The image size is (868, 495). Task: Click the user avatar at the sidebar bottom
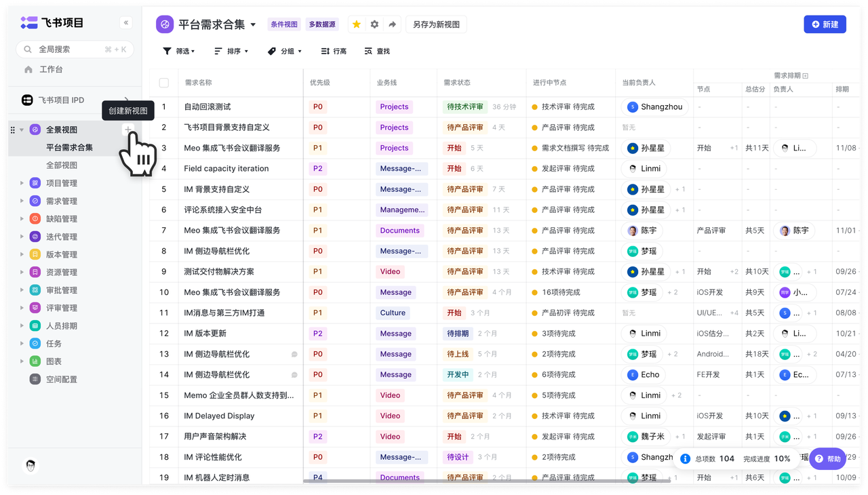31,466
